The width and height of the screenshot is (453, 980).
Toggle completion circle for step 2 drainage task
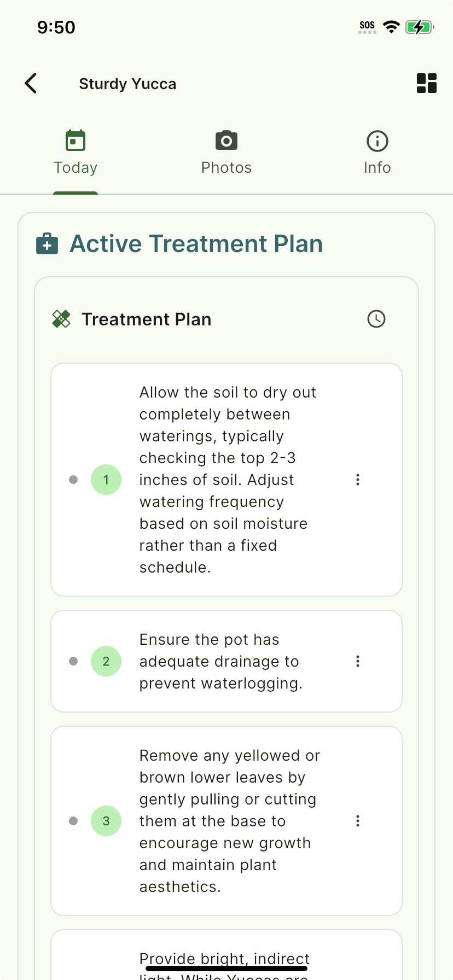[106, 661]
